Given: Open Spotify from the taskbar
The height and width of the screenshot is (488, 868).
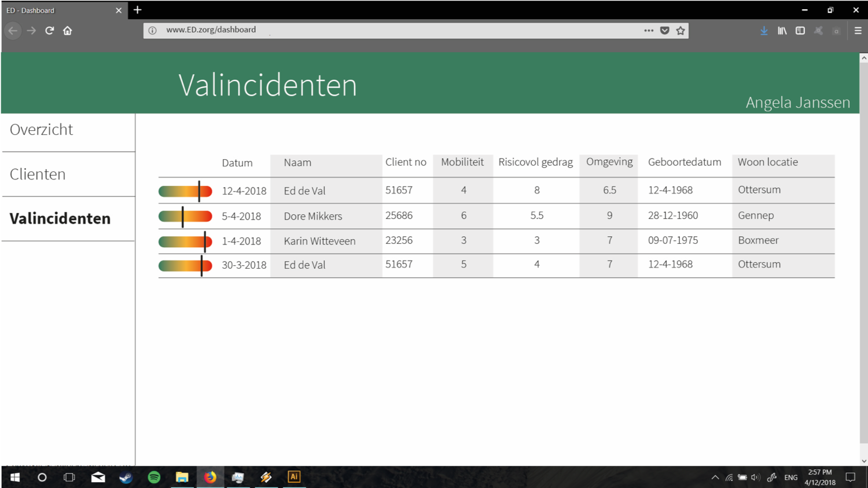Looking at the screenshot, I should tap(154, 478).
